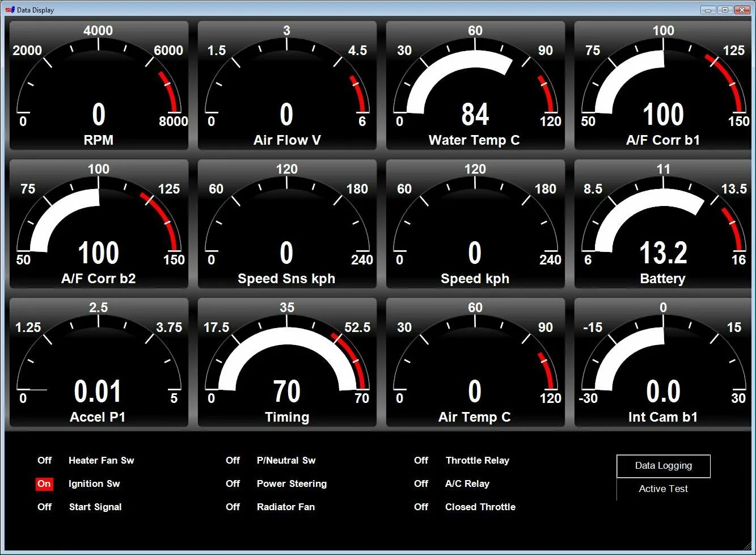Click the Ignition Sw label
The width and height of the screenshot is (756, 555).
(x=94, y=483)
